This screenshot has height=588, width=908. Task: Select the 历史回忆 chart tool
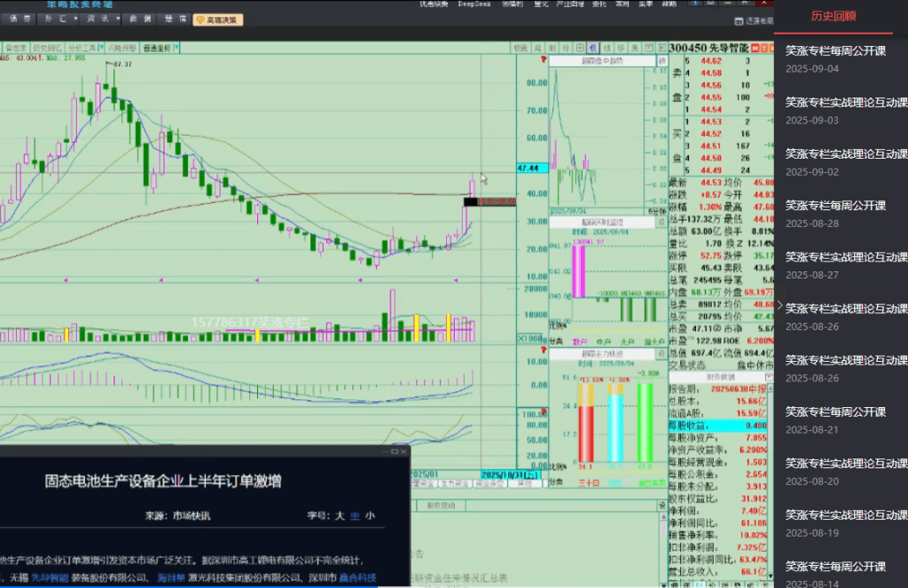point(47,48)
